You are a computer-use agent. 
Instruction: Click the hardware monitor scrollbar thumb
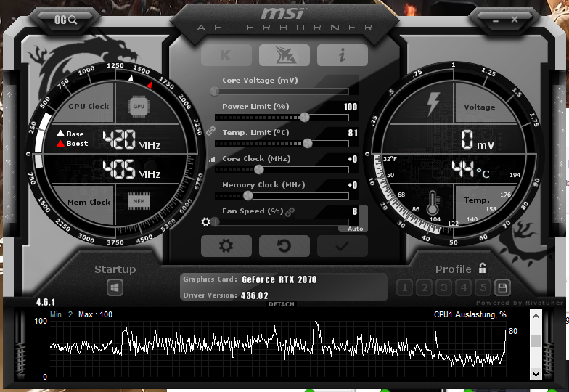(536, 340)
